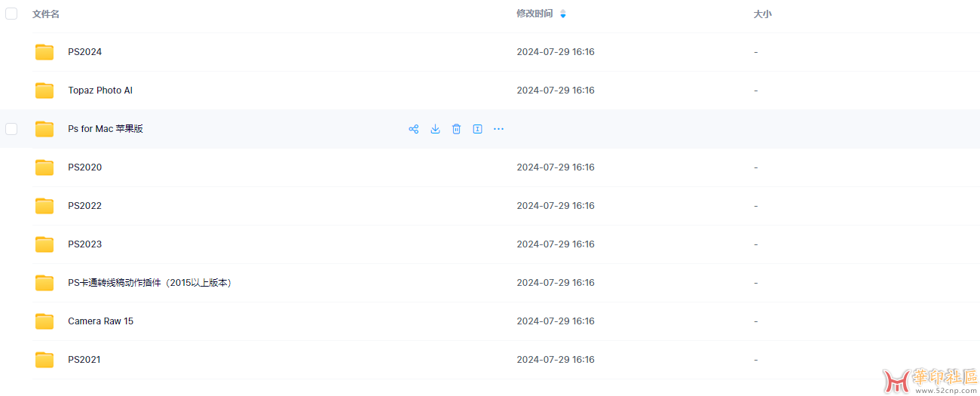Click the 修改时间 column header text
980x396 pixels.
(x=534, y=14)
